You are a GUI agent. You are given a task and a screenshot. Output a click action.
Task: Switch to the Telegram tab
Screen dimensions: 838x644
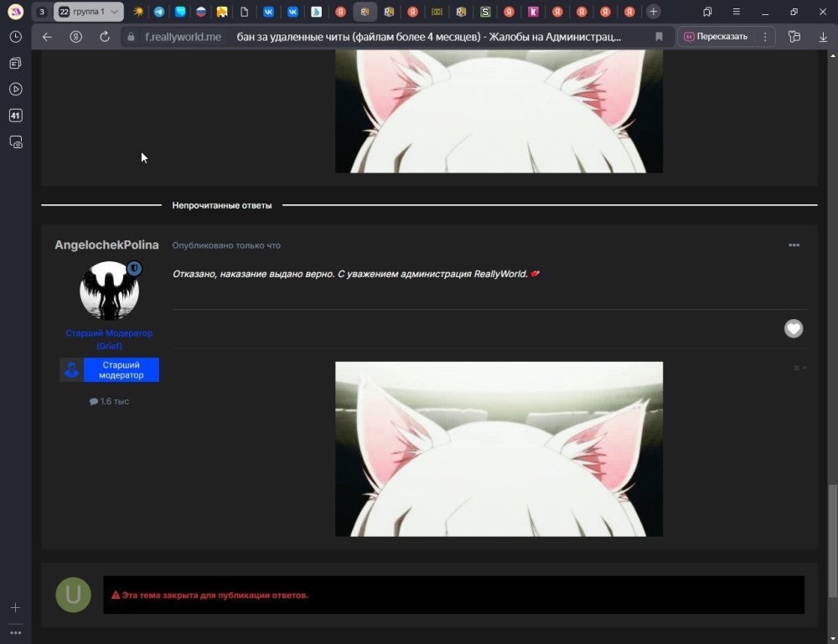tap(158, 12)
